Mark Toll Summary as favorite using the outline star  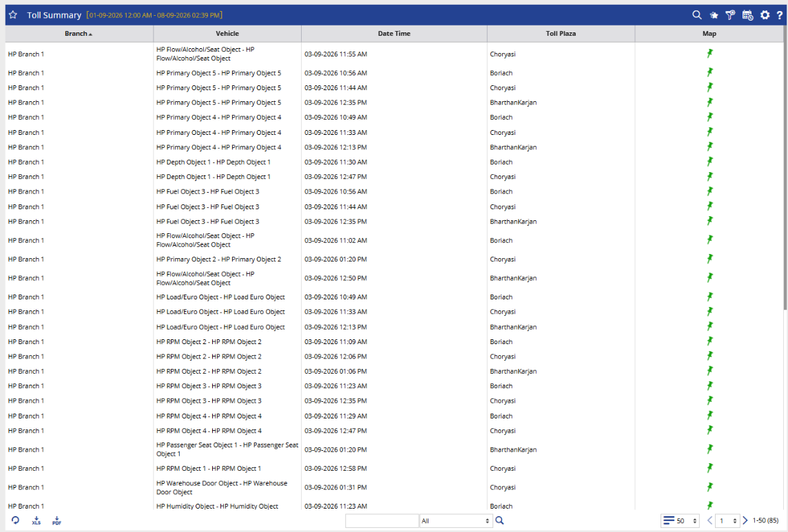tap(13, 15)
